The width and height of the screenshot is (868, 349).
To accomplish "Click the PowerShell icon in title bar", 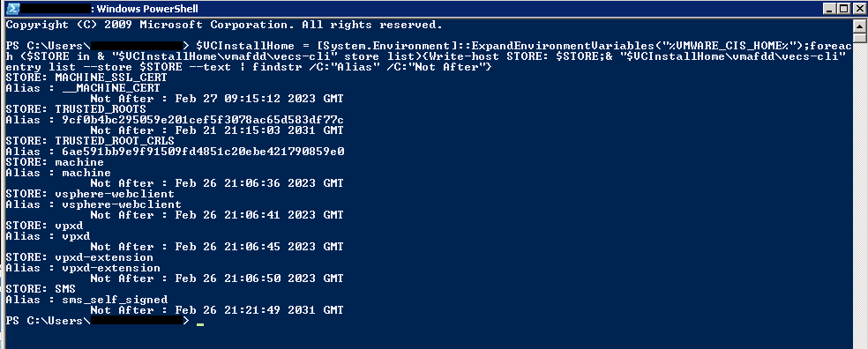I will (12, 8).
